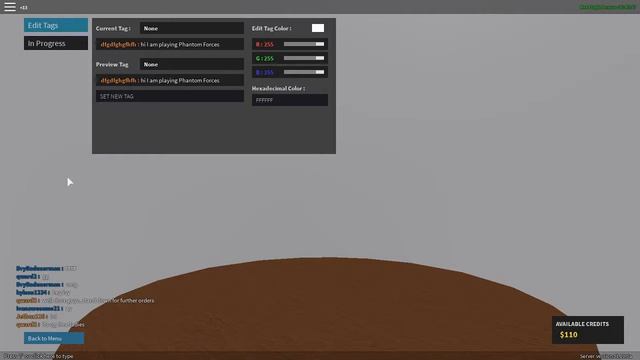Click the chat sample under Current Tag
The image size is (640, 360).
[x=170, y=44]
